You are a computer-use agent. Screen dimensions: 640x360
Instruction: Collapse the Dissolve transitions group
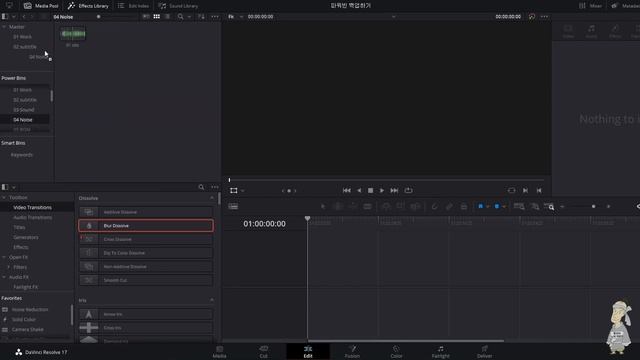[212, 198]
